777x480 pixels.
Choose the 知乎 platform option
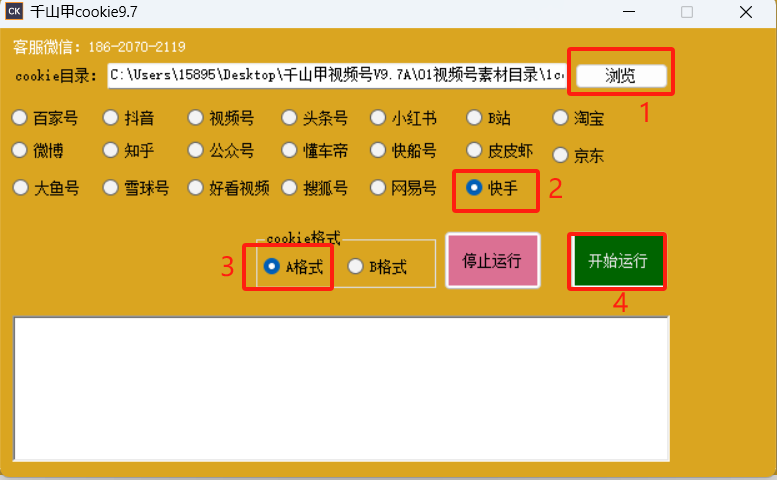pyautogui.click(x=111, y=150)
